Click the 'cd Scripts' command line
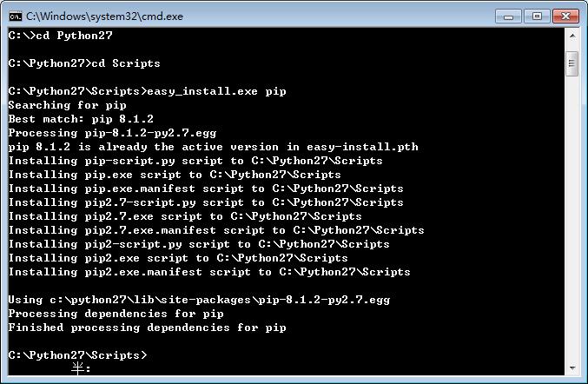588x384 pixels. (84, 63)
